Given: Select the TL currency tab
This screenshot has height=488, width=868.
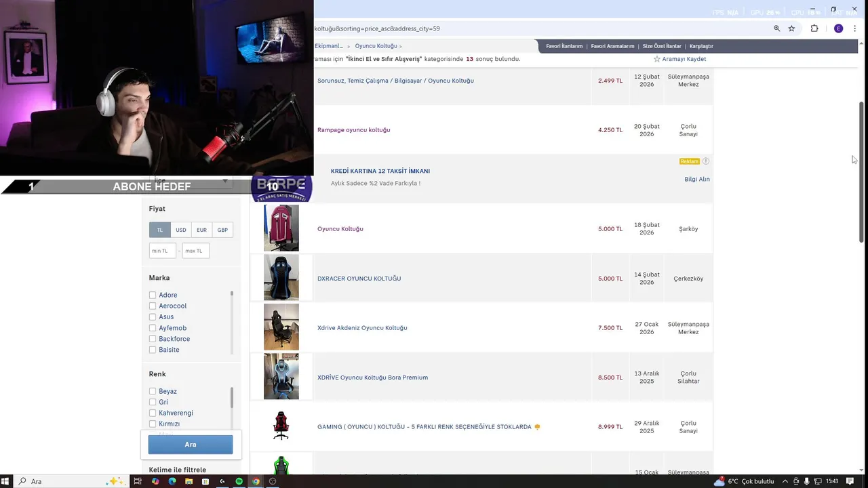Looking at the screenshot, I should [160, 230].
